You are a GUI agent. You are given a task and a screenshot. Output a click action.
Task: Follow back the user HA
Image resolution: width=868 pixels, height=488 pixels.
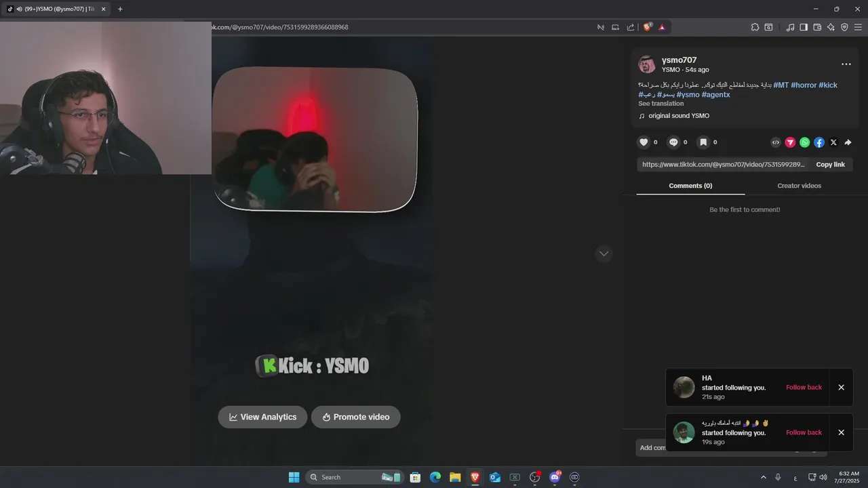(804, 387)
